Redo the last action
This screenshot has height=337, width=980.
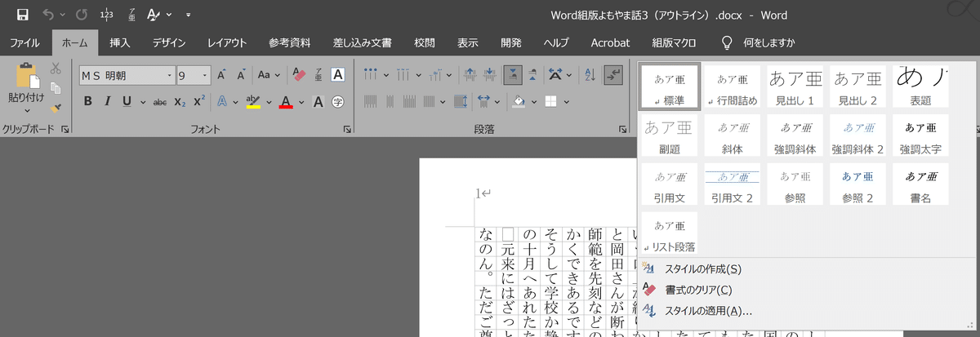point(81,14)
